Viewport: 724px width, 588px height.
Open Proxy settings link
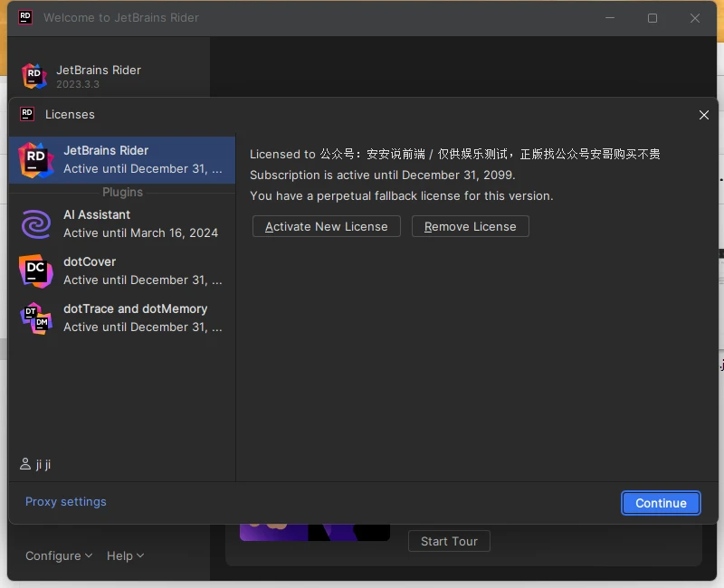click(x=65, y=502)
